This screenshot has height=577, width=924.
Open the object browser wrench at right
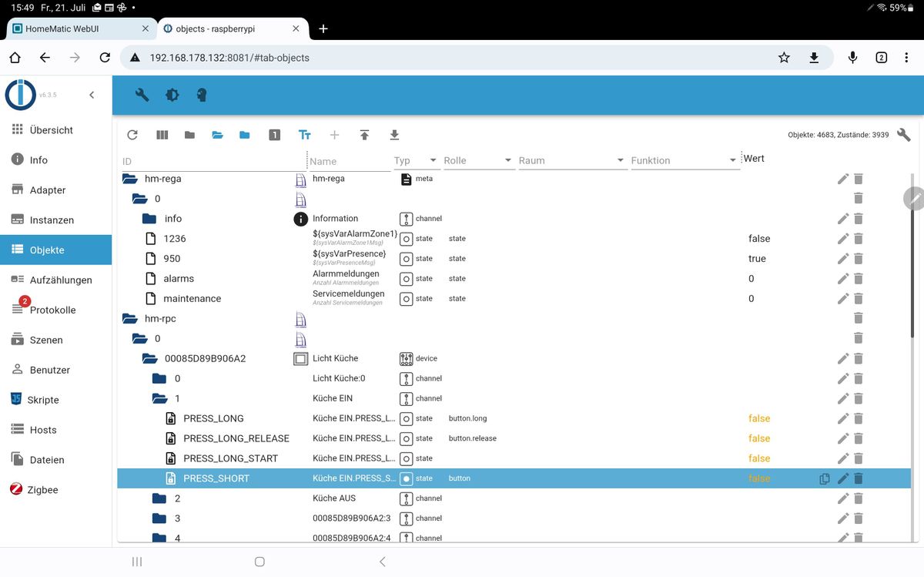904,135
